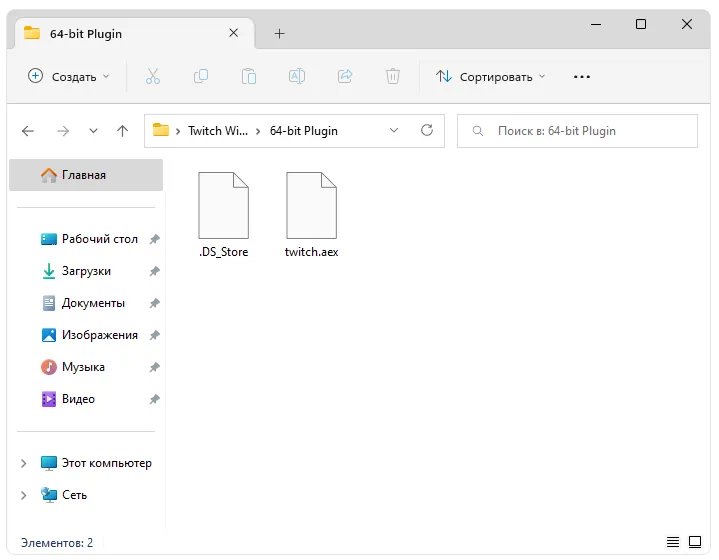Select the twitch.aex file
The width and height of the screenshot is (719, 560).
click(311, 216)
